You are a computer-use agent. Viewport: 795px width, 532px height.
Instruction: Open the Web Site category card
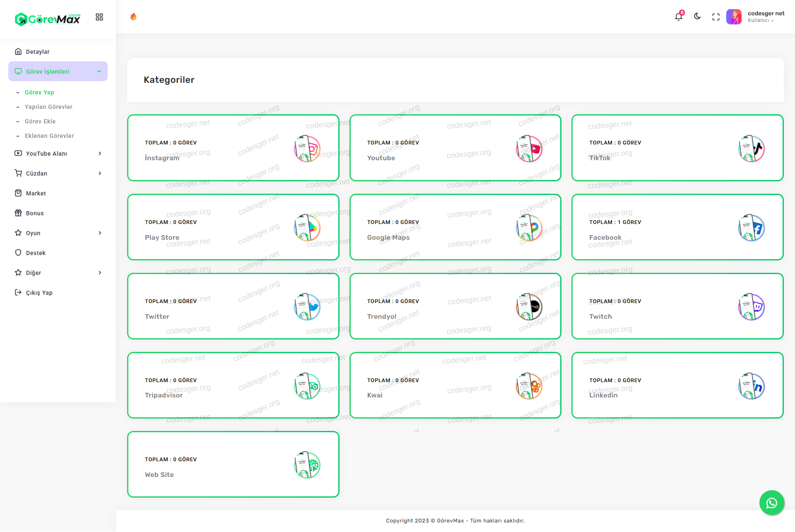pos(233,464)
